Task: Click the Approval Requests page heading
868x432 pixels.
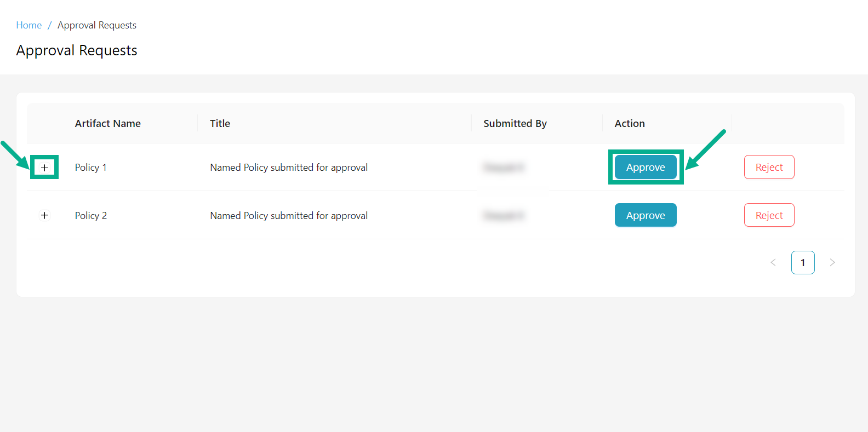Action: point(77,50)
